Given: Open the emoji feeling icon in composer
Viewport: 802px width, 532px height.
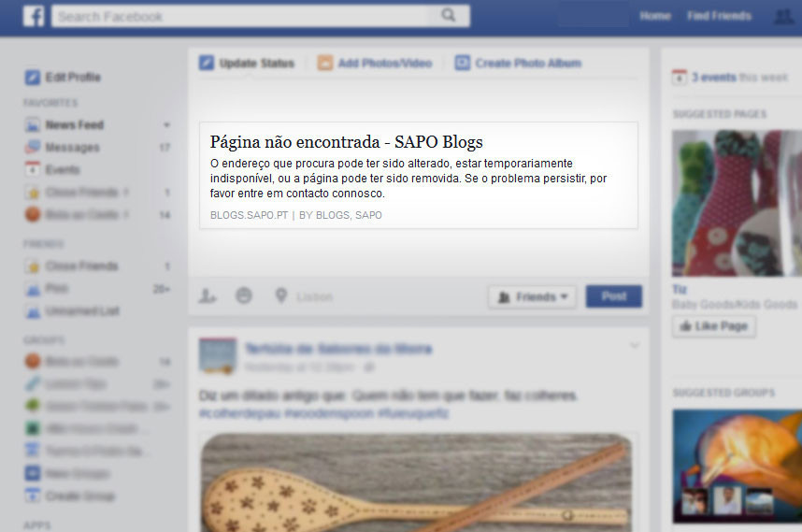Looking at the screenshot, I should pyautogui.click(x=243, y=295).
